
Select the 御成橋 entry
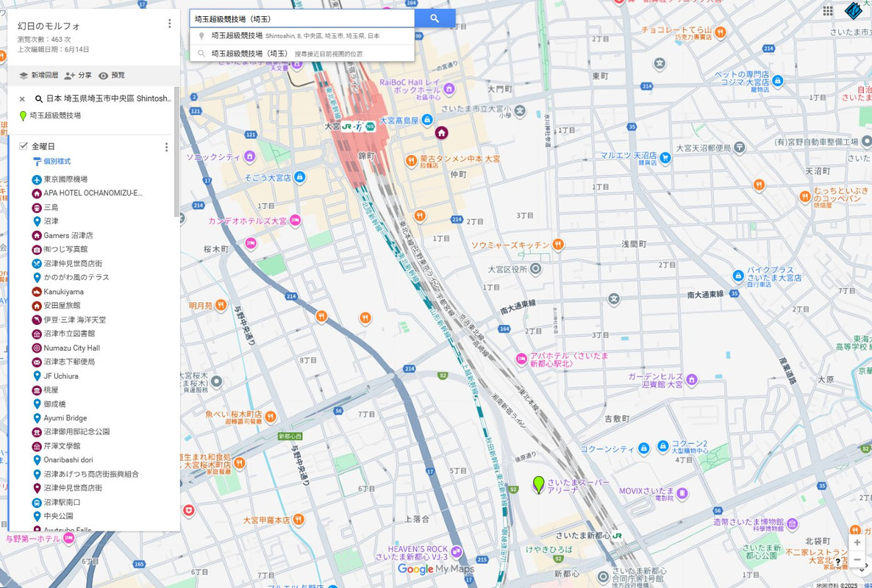pos(54,404)
